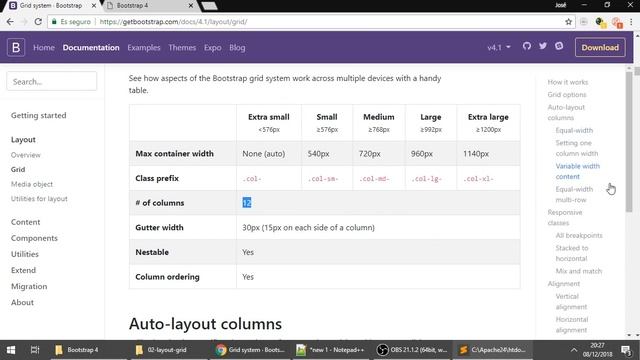640x360 pixels.
Task: Open Documentation in navbar
Action: click(x=91, y=47)
